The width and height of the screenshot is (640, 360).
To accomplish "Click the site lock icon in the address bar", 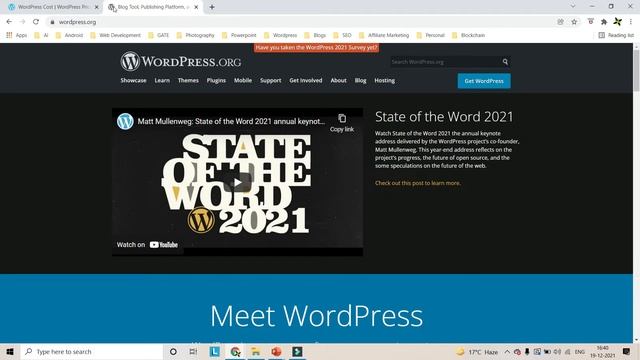I will click(52, 22).
